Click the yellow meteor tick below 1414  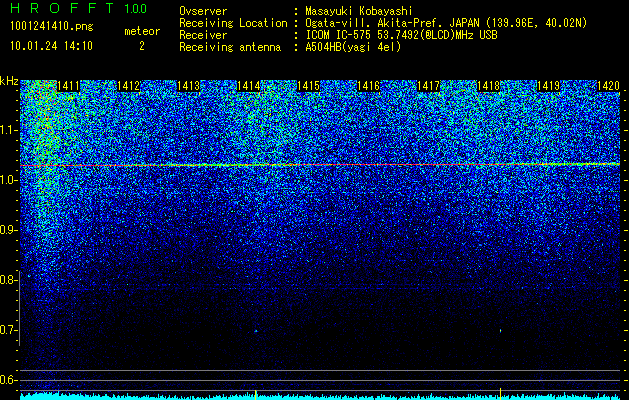tap(256, 394)
